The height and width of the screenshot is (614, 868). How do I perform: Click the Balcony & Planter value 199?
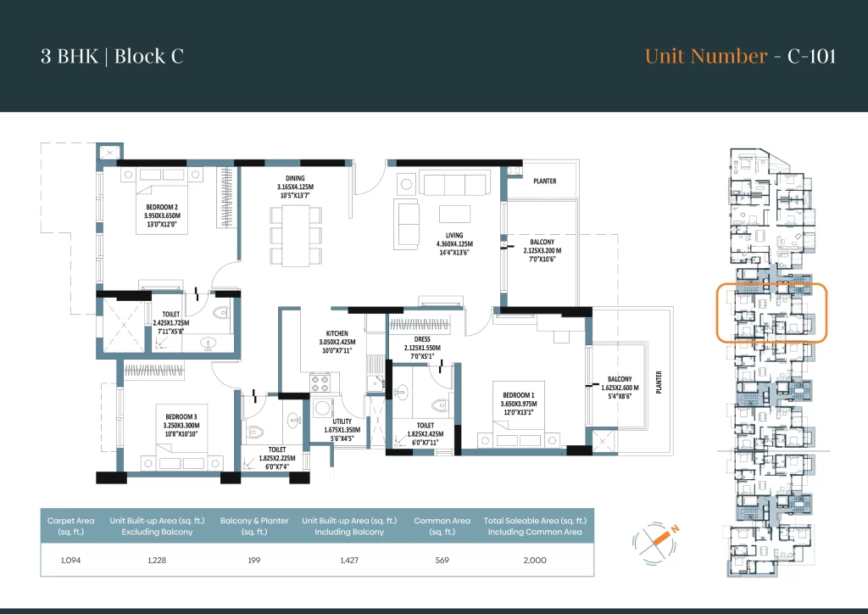pos(244,561)
